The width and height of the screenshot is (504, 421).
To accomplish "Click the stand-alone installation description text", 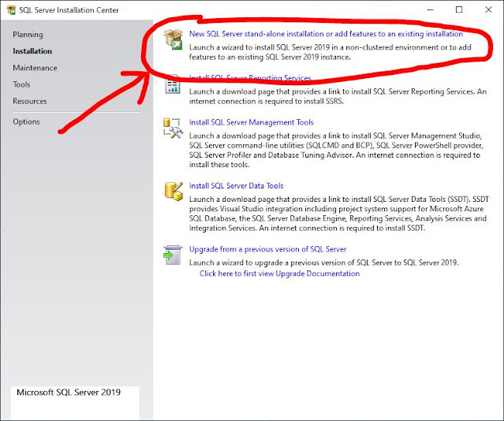I will pos(330,52).
